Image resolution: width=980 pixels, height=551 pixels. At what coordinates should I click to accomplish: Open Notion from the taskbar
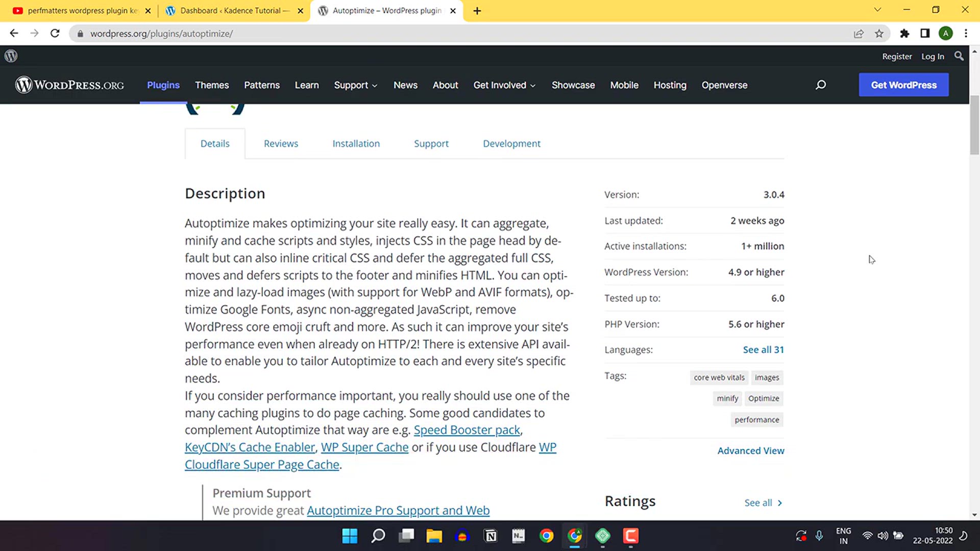click(x=491, y=536)
